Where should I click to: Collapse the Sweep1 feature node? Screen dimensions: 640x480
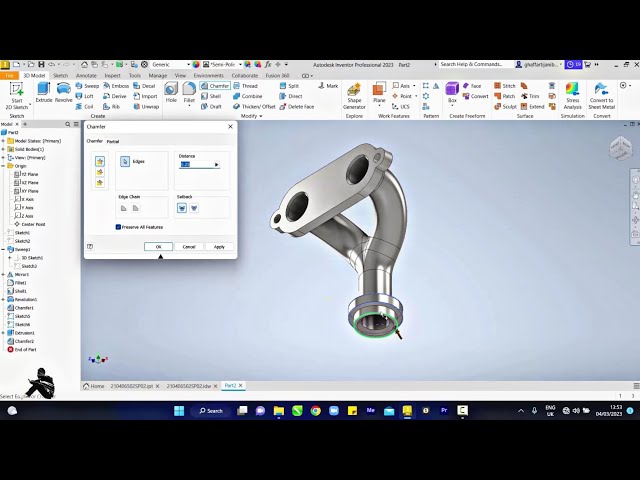[3, 249]
